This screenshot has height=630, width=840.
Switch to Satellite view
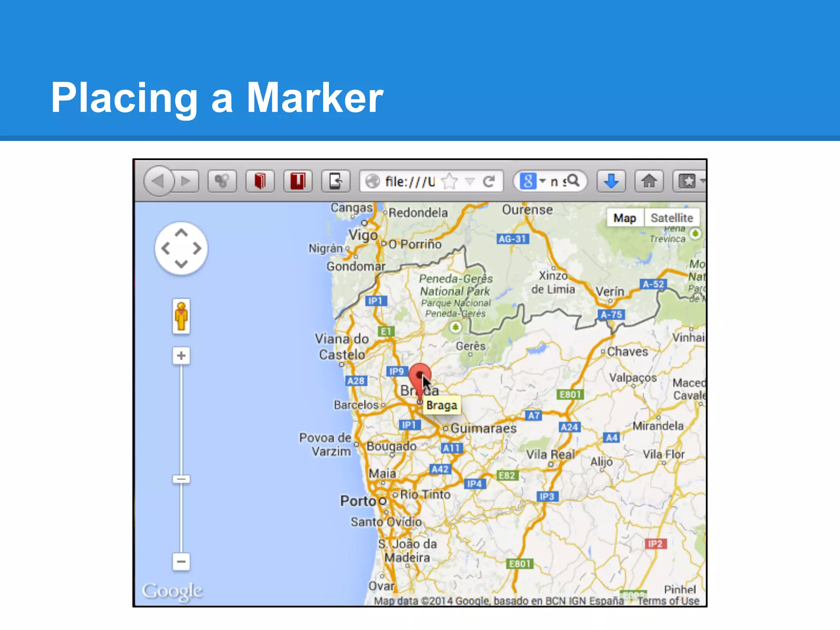(671, 218)
